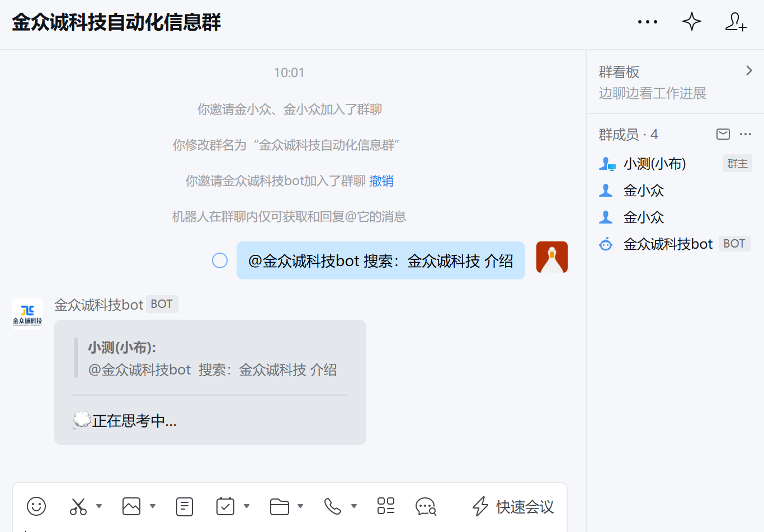
Task: Expand the folder options dropdown arrow
Action: (x=300, y=506)
